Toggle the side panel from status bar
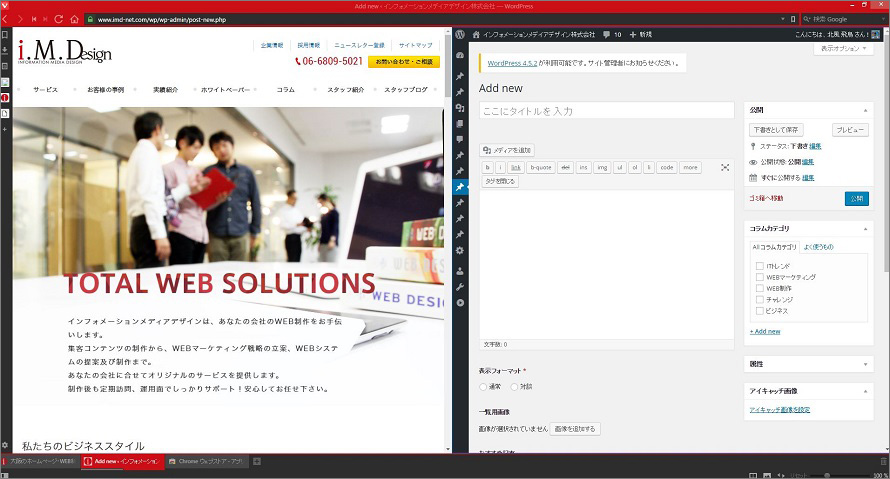This screenshot has height=479, width=890. (x=4, y=475)
